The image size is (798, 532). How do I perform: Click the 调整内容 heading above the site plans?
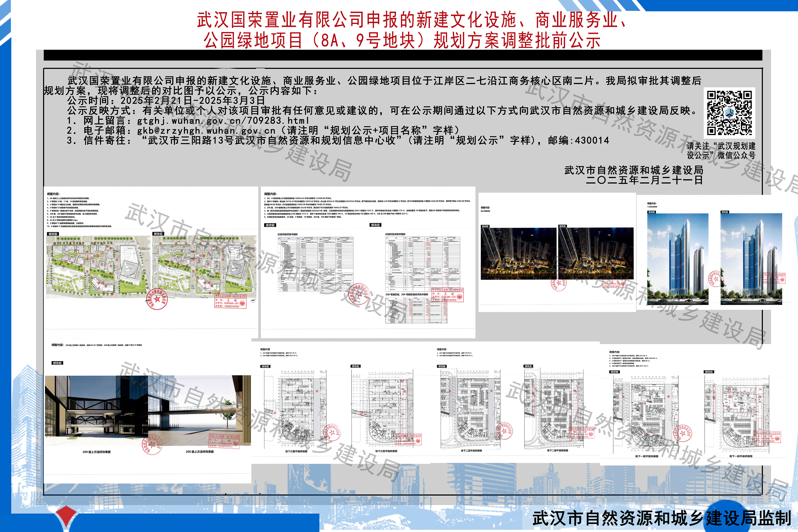point(53,194)
